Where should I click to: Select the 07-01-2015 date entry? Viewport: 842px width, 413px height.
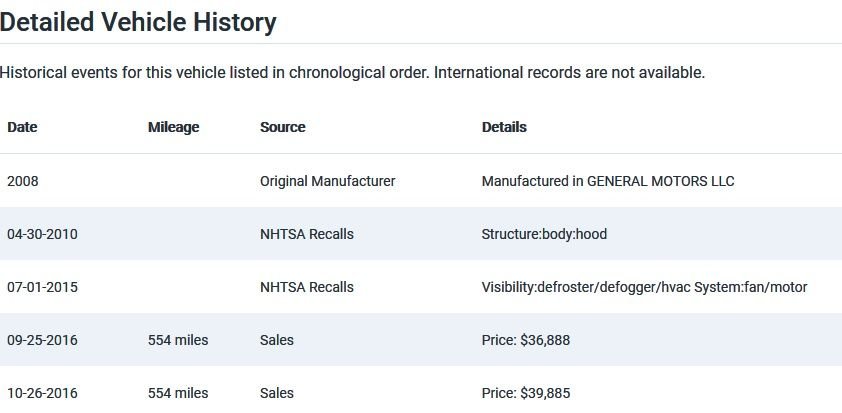click(x=42, y=287)
